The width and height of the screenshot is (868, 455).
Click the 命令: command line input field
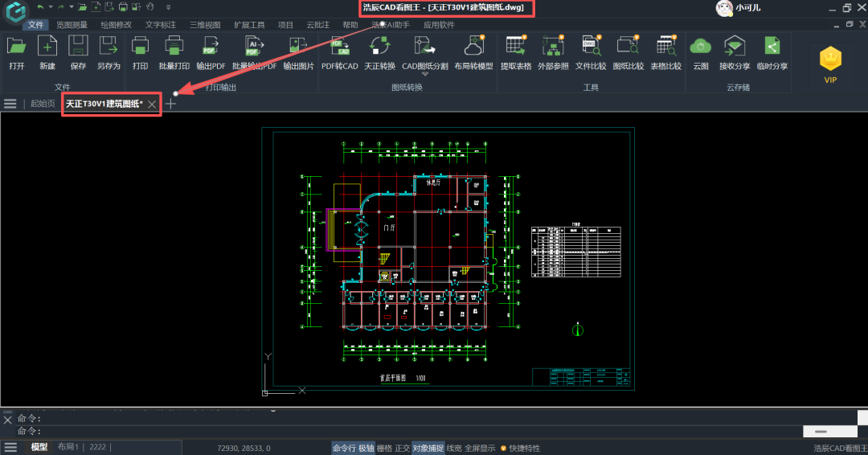pyautogui.click(x=410, y=431)
